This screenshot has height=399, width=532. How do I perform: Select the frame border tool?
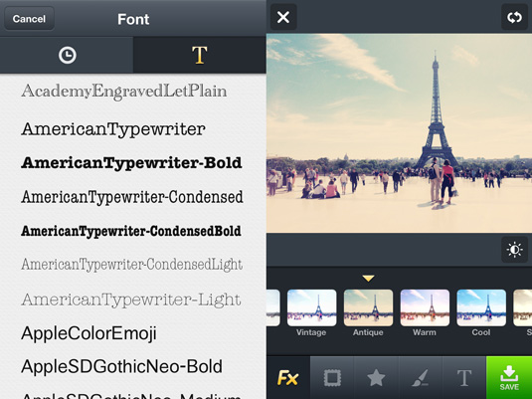coord(332,377)
